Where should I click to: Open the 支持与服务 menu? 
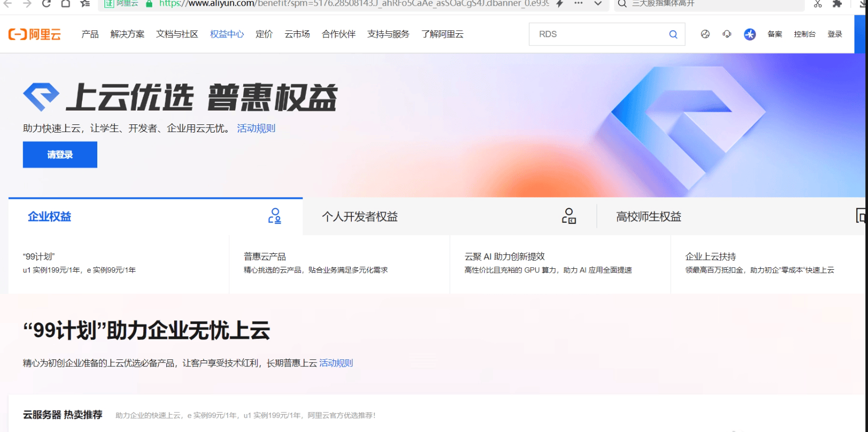pyautogui.click(x=388, y=34)
